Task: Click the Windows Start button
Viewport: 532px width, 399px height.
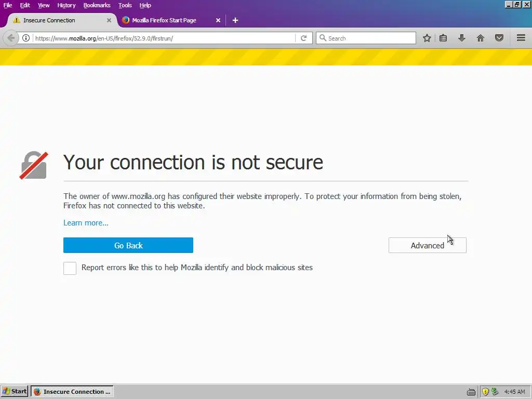Action: pyautogui.click(x=14, y=392)
